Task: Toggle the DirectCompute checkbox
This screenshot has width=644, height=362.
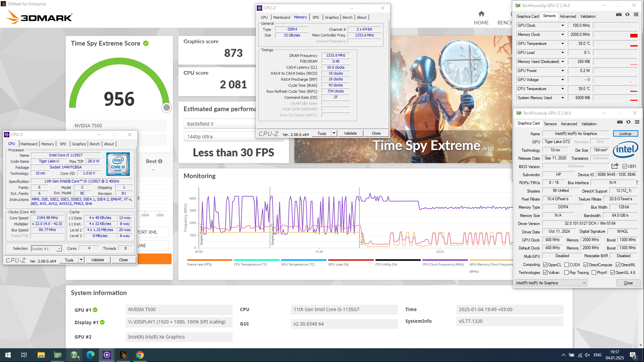Action: 586,265
